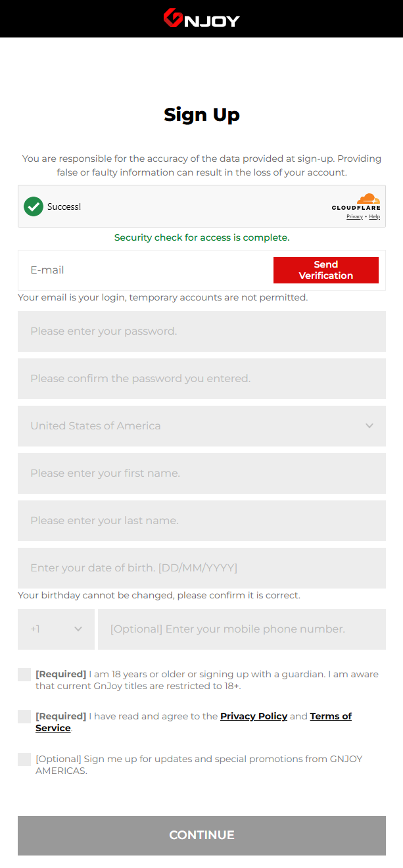Viewport: 403px width, 868px height.
Task: Expand the +1 country code dropdown
Action: (x=56, y=629)
